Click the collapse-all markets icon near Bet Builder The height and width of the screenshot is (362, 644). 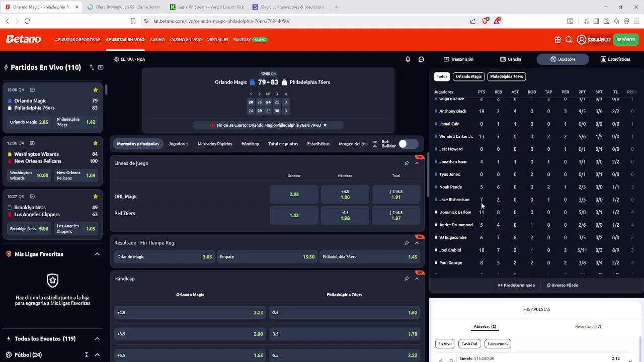point(375,144)
